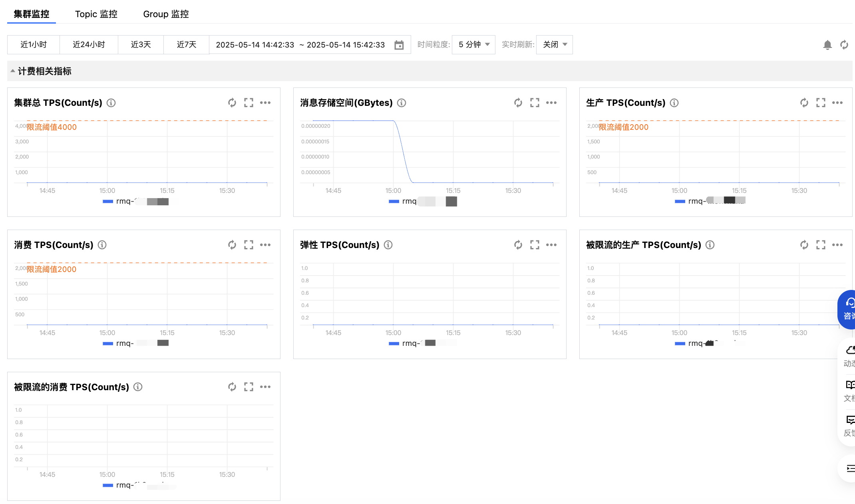Open the 时间粒度 5 分钟 dropdown

[473, 45]
